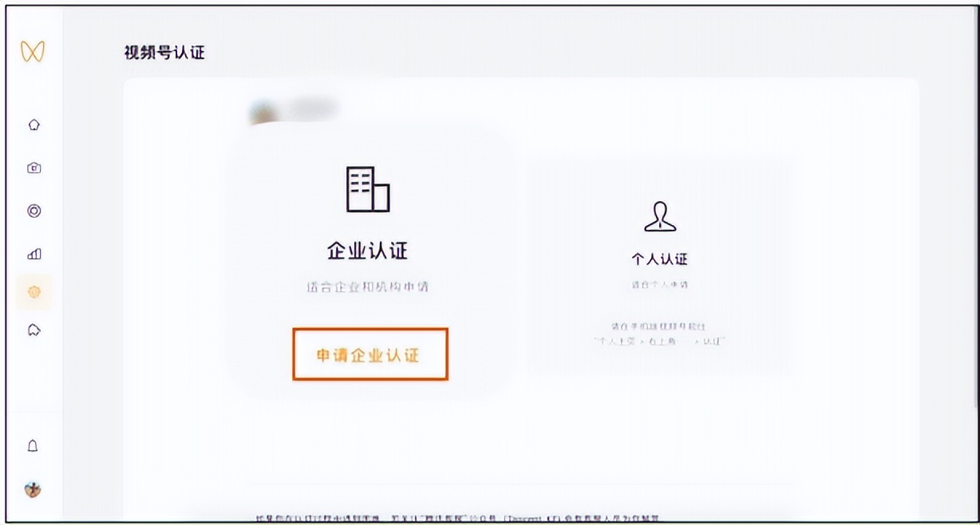Screen dimensions: 980x525
Task: Open the live streaming circle icon
Action: pyautogui.click(x=32, y=211)
